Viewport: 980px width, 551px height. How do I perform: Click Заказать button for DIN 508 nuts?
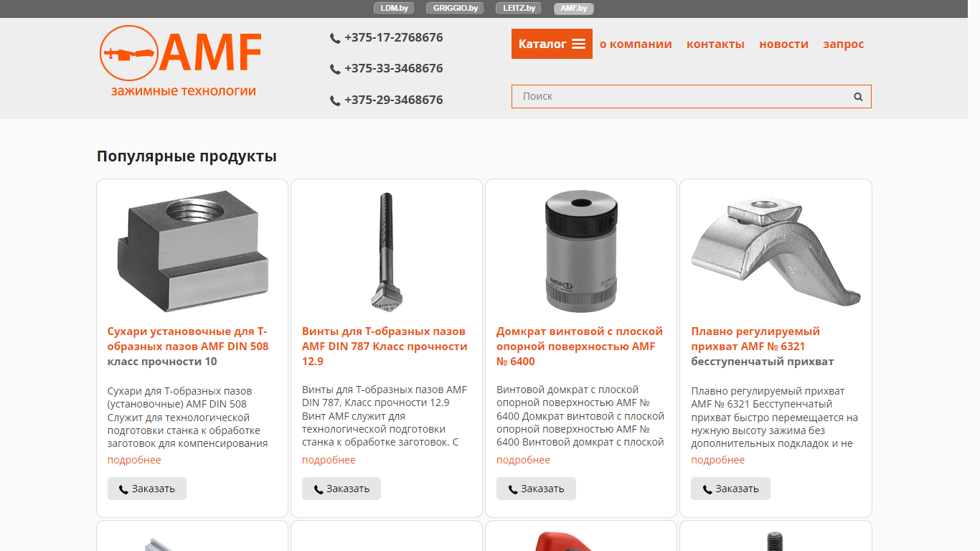coord(147,489)
